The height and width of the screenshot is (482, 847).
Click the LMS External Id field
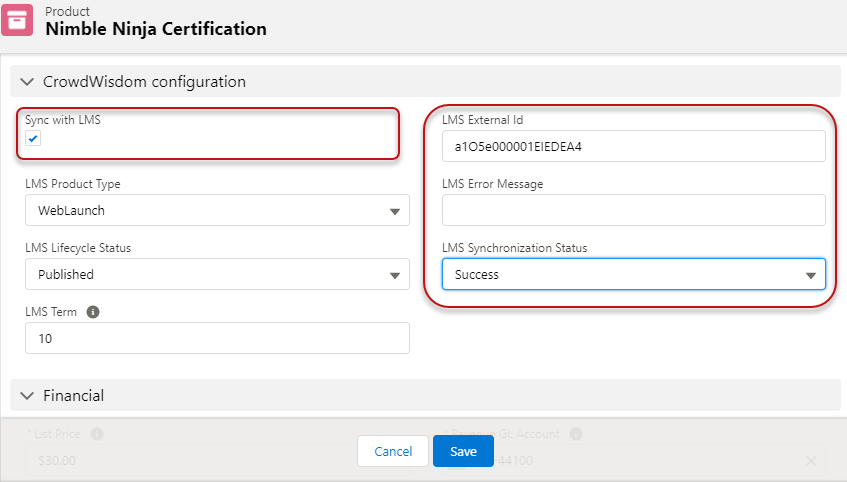coord(633,146)
